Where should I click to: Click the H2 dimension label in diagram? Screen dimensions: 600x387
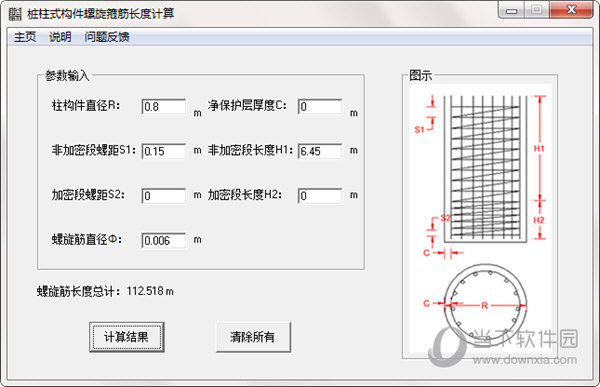click(539, 220)
